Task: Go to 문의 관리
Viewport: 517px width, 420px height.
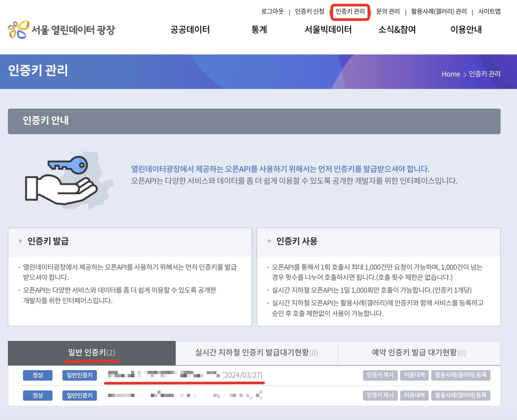Action: 388,11
